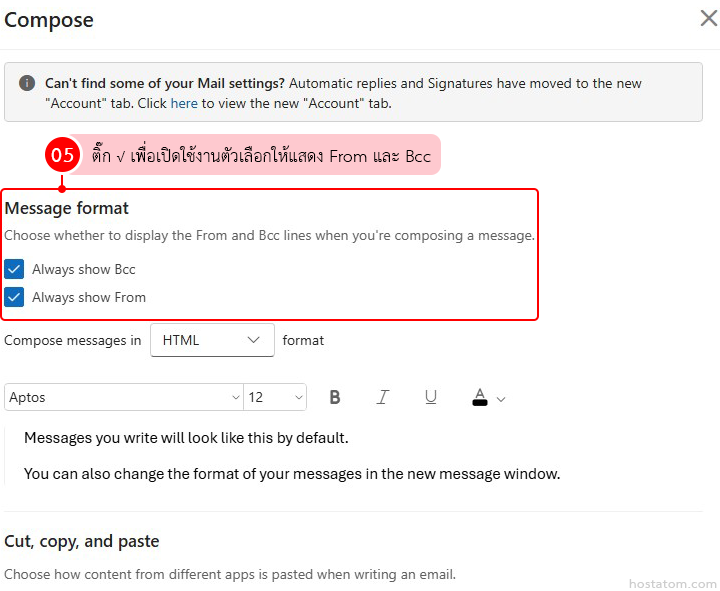720x591 pixels.
Task: Click the 'Always show From' label
Action: (89, 298)
